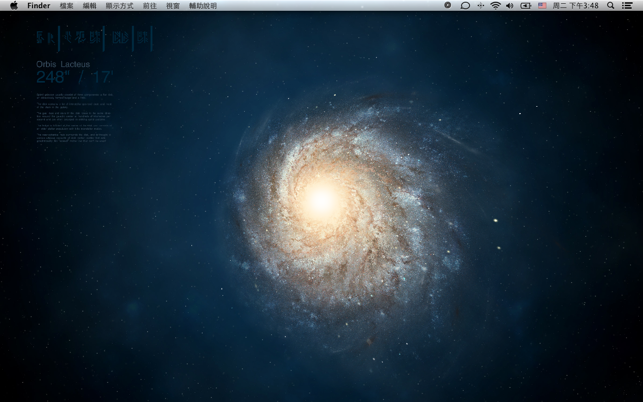Click the round dark status icon in menu bar
The image size is (643, 402).
(448, 5)
